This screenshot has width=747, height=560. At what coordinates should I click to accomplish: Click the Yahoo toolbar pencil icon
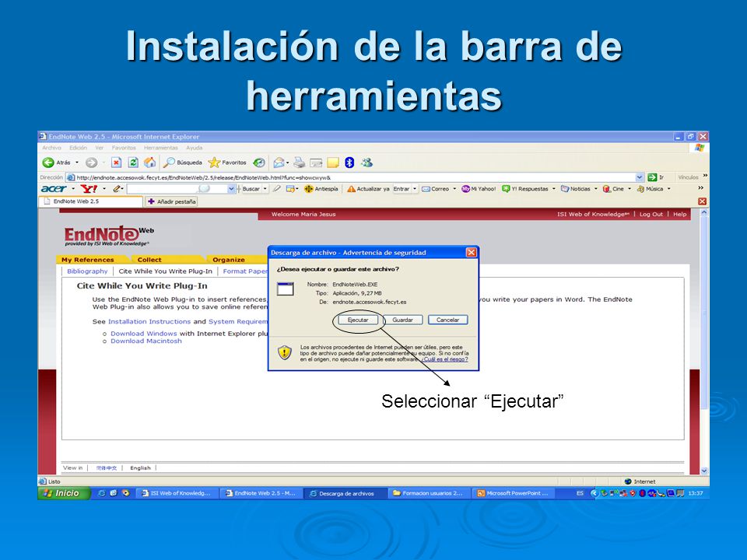pyautogui.click(x=117, y=189)
